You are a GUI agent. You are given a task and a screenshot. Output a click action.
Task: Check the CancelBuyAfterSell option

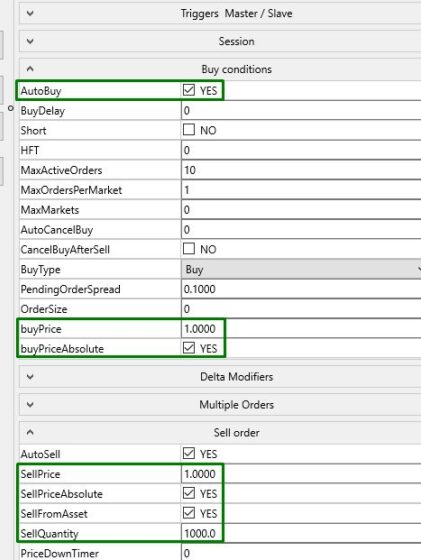pyautogui.click(x=189, y=248)
